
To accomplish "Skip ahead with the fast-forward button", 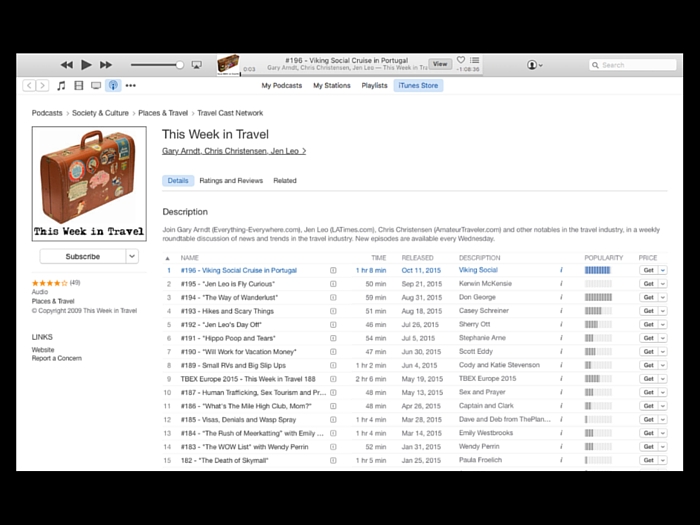I will click(x=106, y=65).
